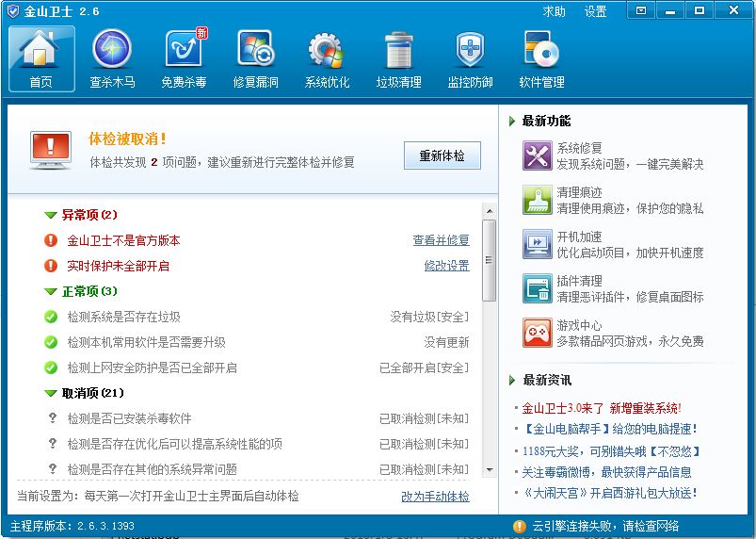The height and width of the screenshot is (539, 756).
Task: Collapse the 取消项 section
Action: 51,393
